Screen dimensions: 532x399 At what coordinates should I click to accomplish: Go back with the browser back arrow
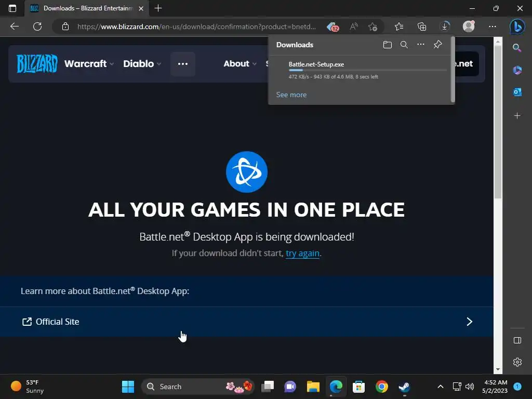point(14,26)
